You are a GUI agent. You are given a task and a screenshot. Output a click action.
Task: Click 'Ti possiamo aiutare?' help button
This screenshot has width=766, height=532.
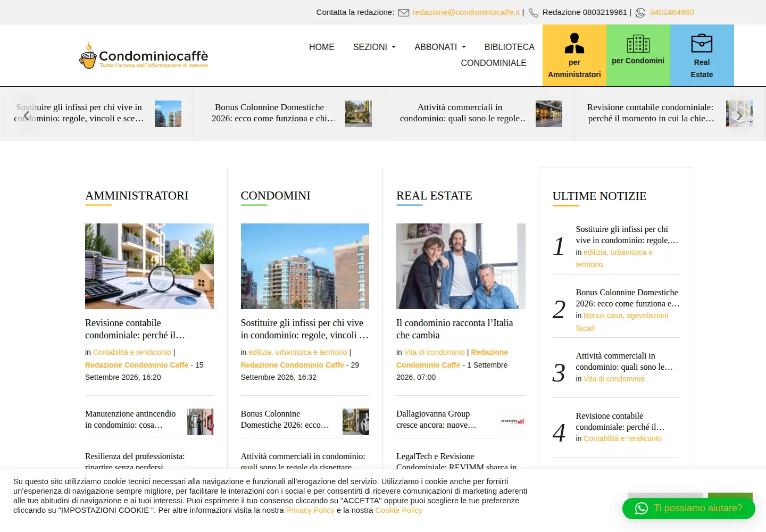click(689, 509)
